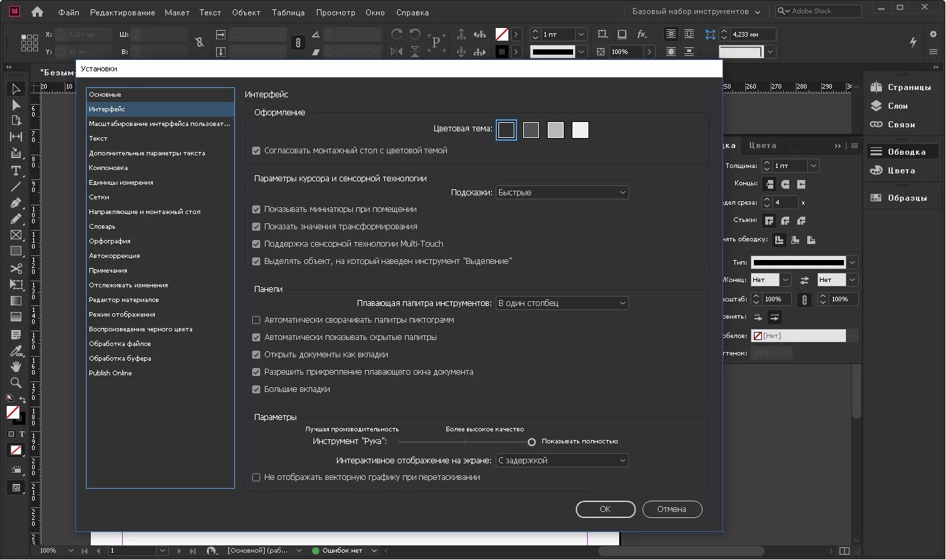Open floating tools panel dropdown
This screenshot has height=560, width=946.
click(562, 303)
